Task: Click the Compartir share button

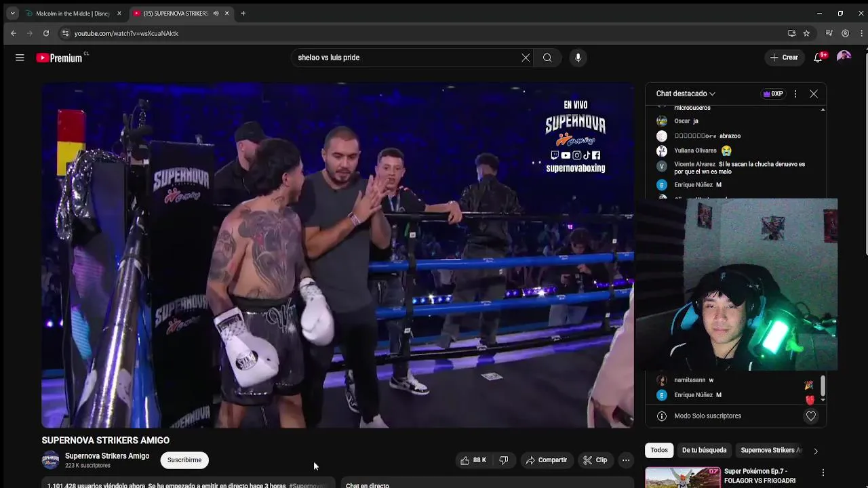Action: pos(546,460)
